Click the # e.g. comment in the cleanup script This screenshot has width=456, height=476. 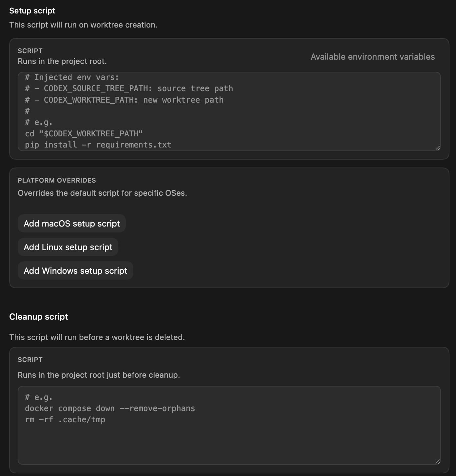coord(38,397)
